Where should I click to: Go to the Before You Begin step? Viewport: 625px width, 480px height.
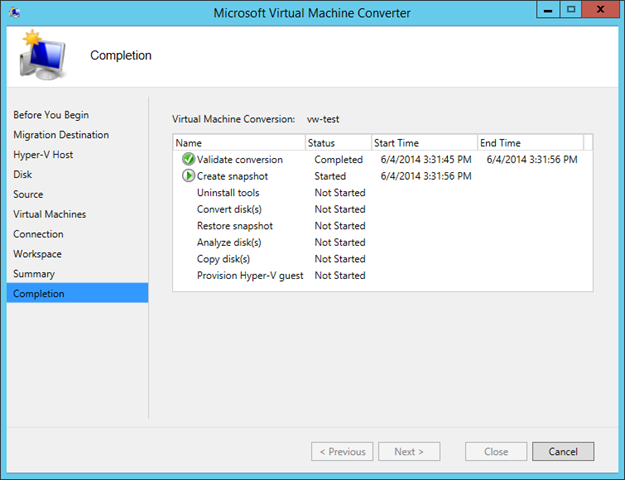[51, 115]
